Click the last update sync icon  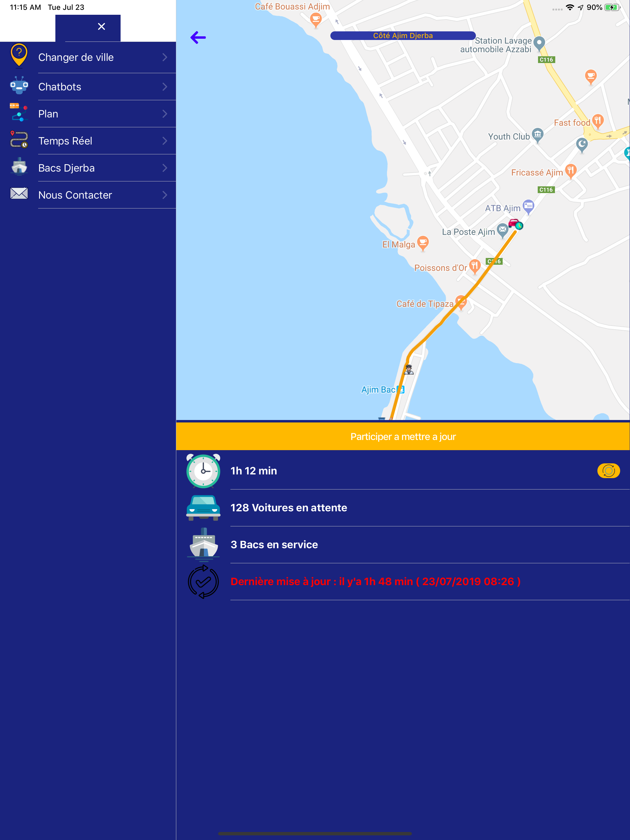(x=203, y=581)
